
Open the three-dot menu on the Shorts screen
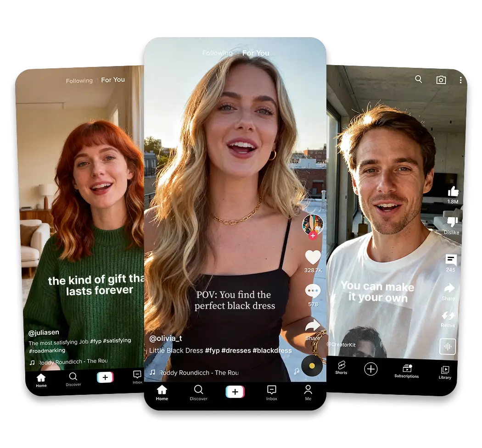460,79
